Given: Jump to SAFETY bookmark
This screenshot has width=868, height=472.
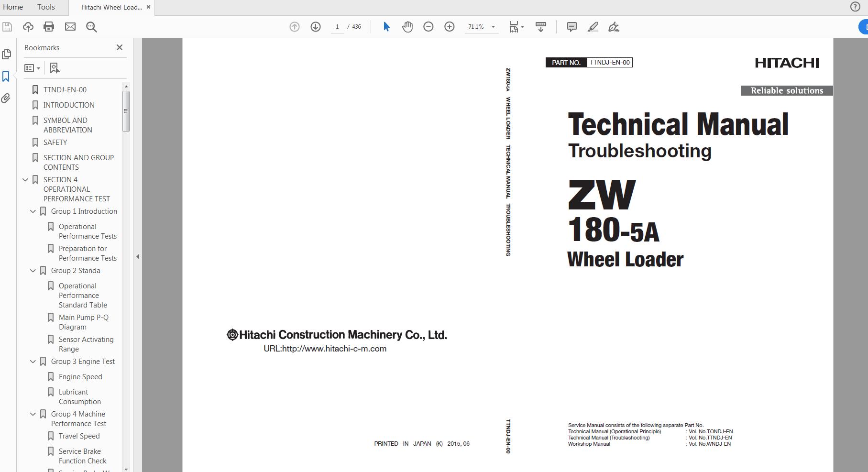Looking at the screenshot, I should [55, 143].
